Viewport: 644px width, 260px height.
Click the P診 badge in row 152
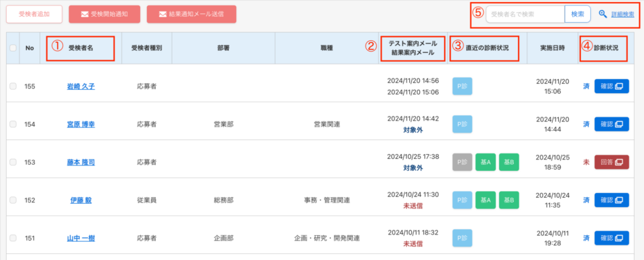pos(462,200)
